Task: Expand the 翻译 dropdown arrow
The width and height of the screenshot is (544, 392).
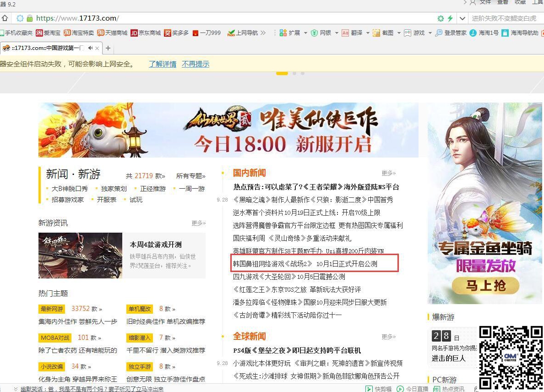Action: [x=368, y=33]
